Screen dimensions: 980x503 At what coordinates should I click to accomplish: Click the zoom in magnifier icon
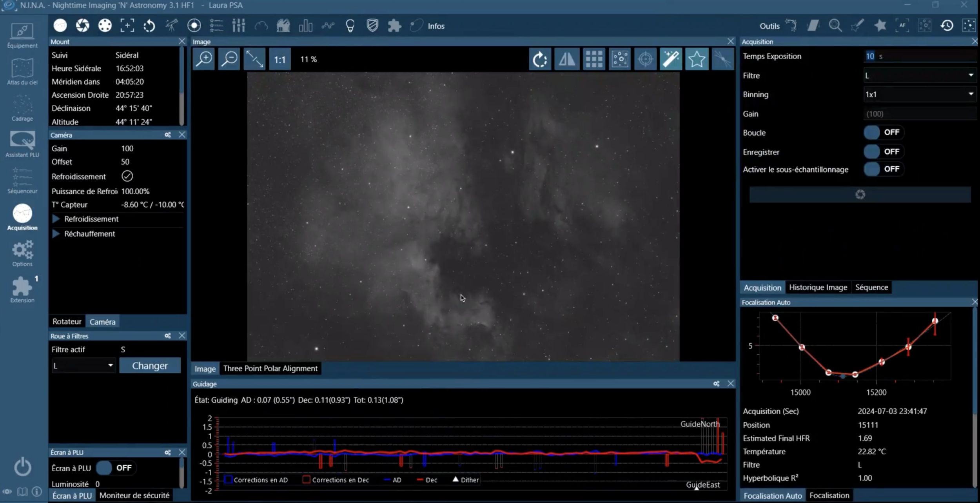(x=204, y=59)
